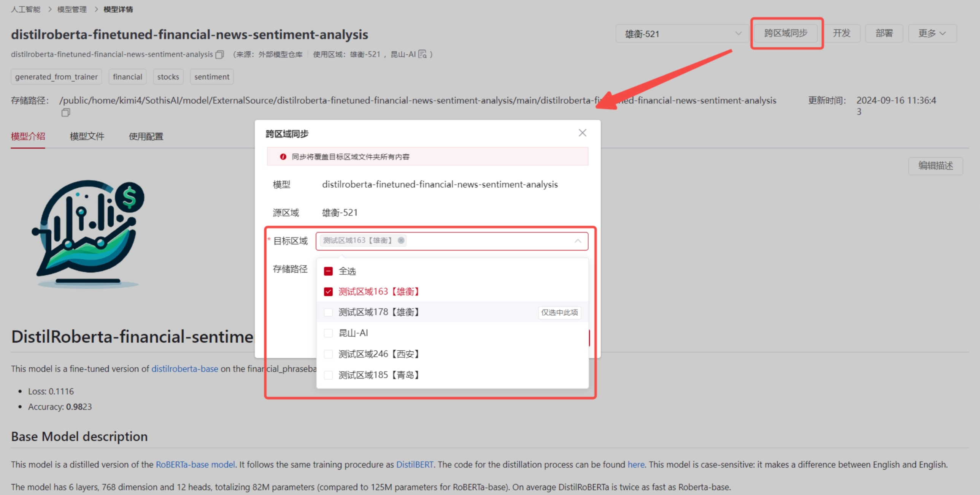Collapse the 目标区域 dropdown arrow

578,241
